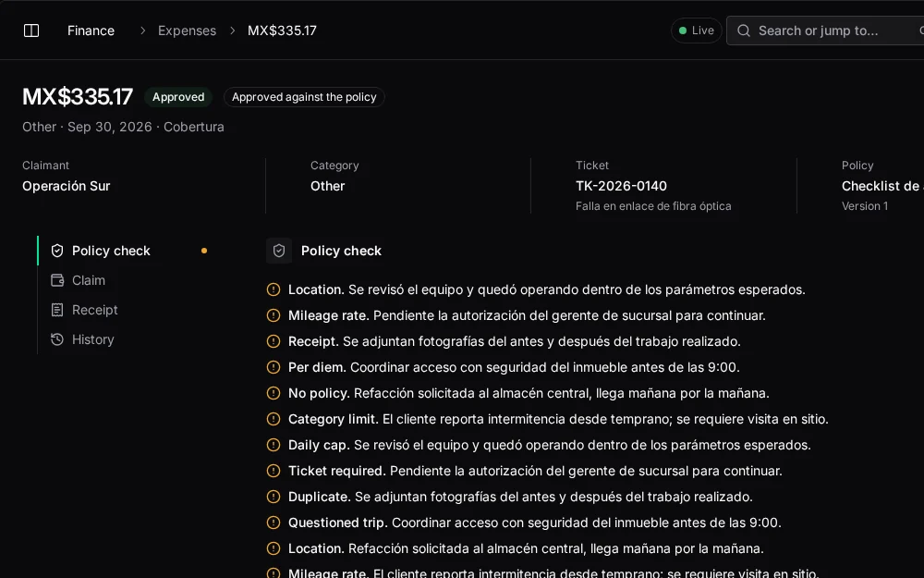Click the Policy check shield icon in sidebar
This screenshot has height=578, width=924.
57,251
